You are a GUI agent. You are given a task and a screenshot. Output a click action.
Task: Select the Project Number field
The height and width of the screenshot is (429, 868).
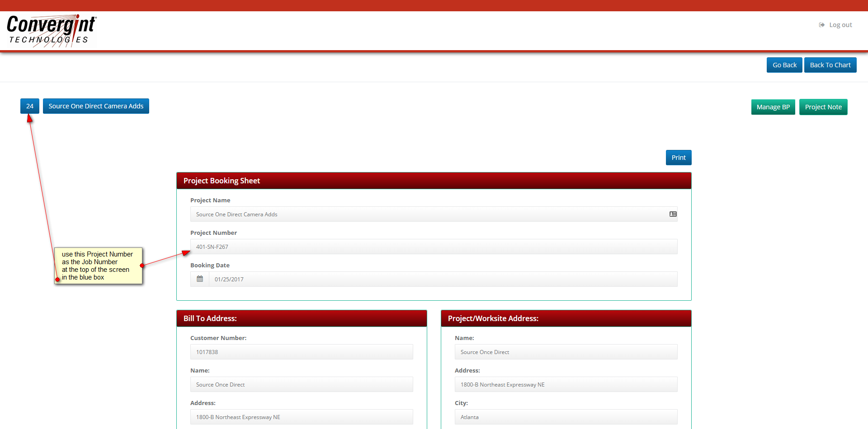434,247
